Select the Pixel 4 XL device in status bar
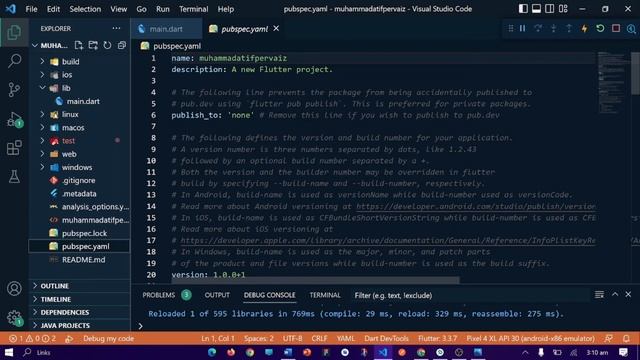The height and width of the screenshot is (360, 640). 530,338
